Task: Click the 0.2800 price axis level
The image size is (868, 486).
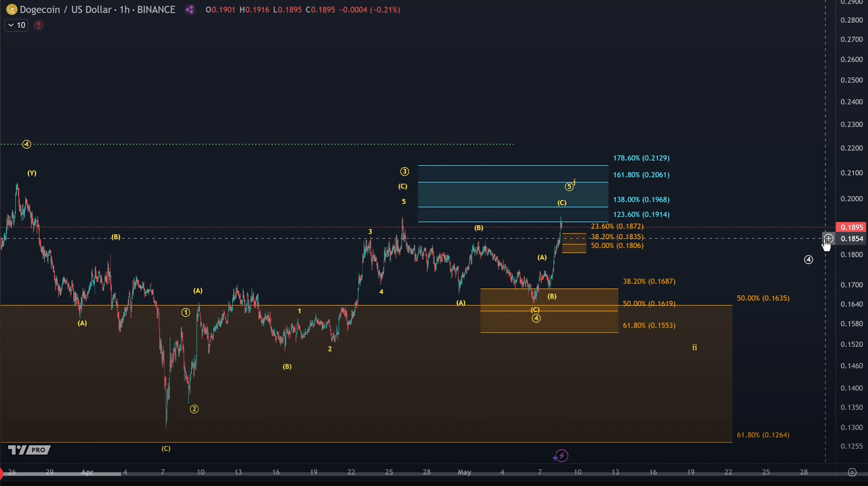Action: (852, 20)
